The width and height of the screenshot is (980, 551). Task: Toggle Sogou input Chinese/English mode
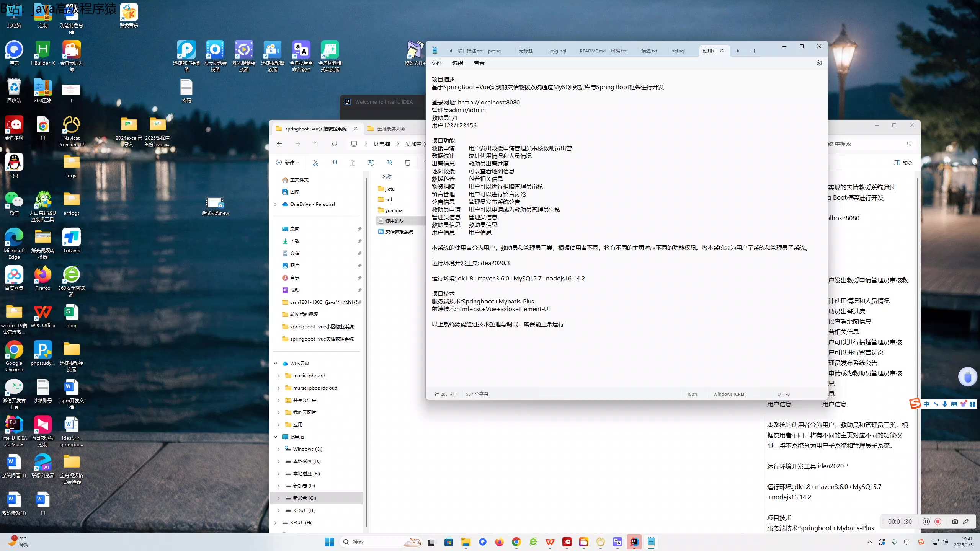(x=926, y=404)
